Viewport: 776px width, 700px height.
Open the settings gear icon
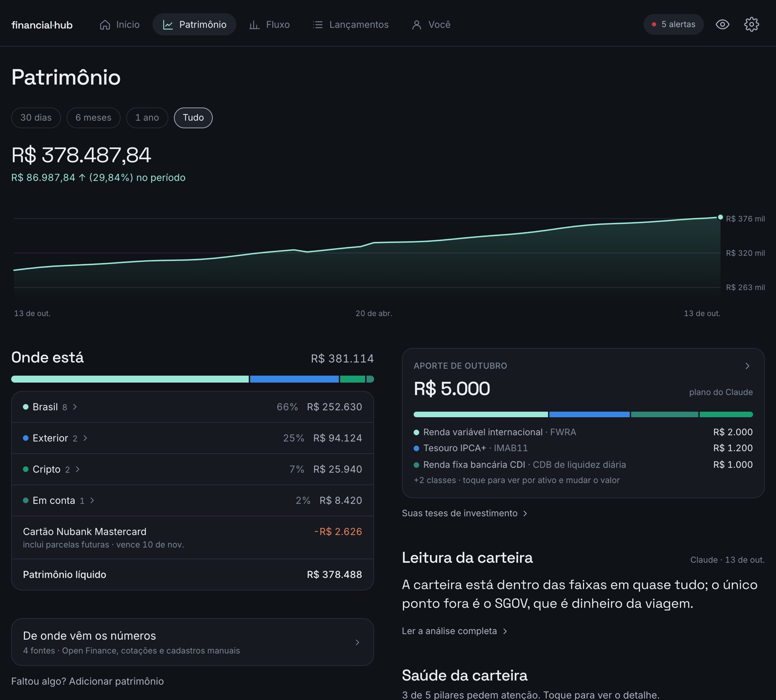click(x=751, y=24)
